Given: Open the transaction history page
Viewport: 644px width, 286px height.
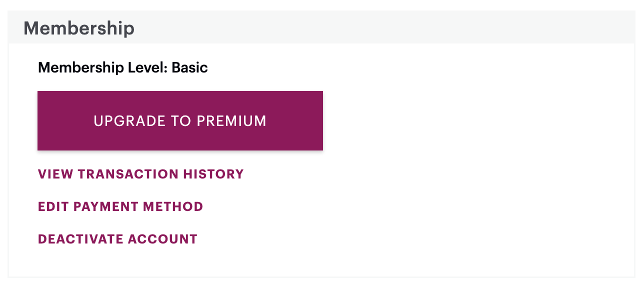Looking at the screenshot, I should pyautogui.click(x=141, y=174).
